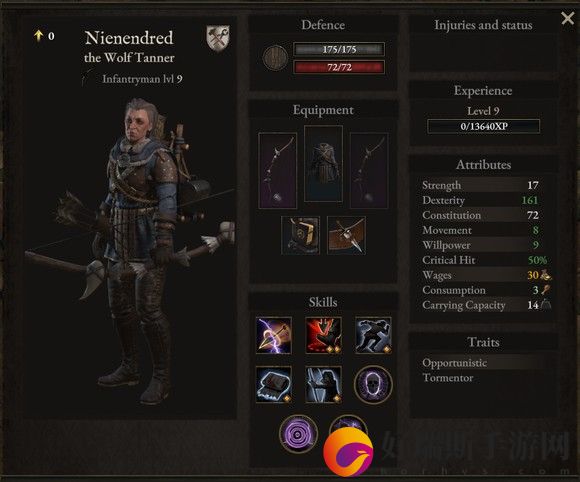
Task: Click the red demon figure skill icon
Action: tap(323, 336)
